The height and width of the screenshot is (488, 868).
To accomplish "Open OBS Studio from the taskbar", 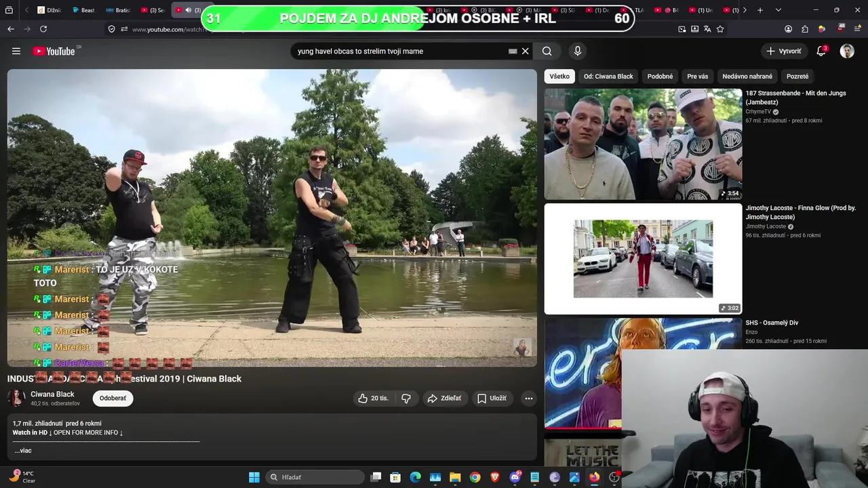I will click(x=614, y=477).
